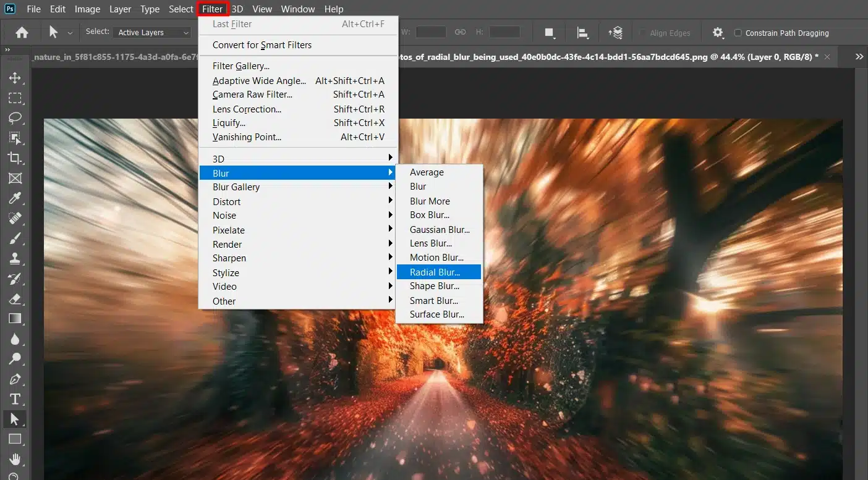Open the Sharpen filter submenu
868x480 pixels.
click(x=298, y=258)
